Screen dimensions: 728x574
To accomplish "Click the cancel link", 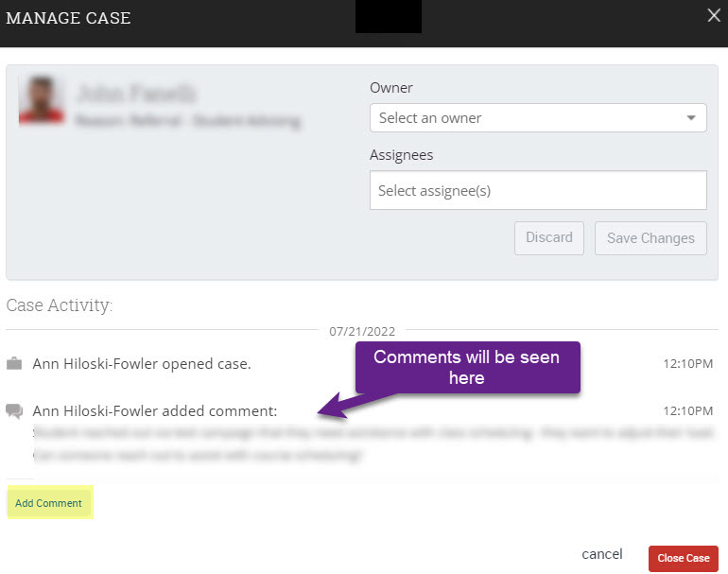I will (x=602, y=554).
